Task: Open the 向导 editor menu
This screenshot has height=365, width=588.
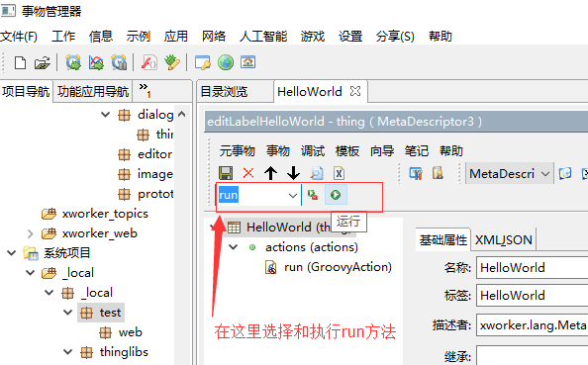Action: [382, 151]
